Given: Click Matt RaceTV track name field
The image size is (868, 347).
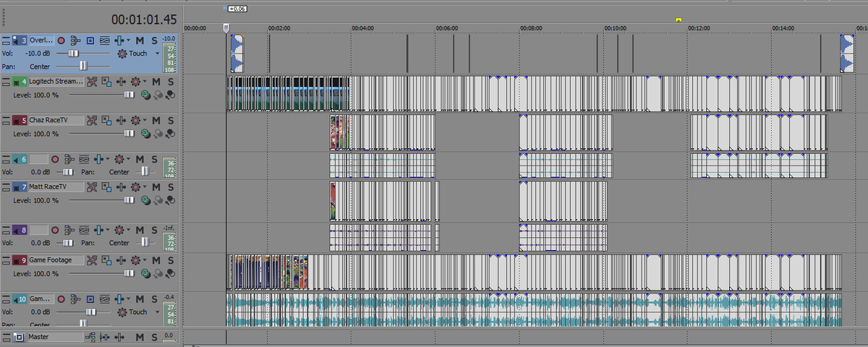Looking at the screenshot, I should click(56, 187).
